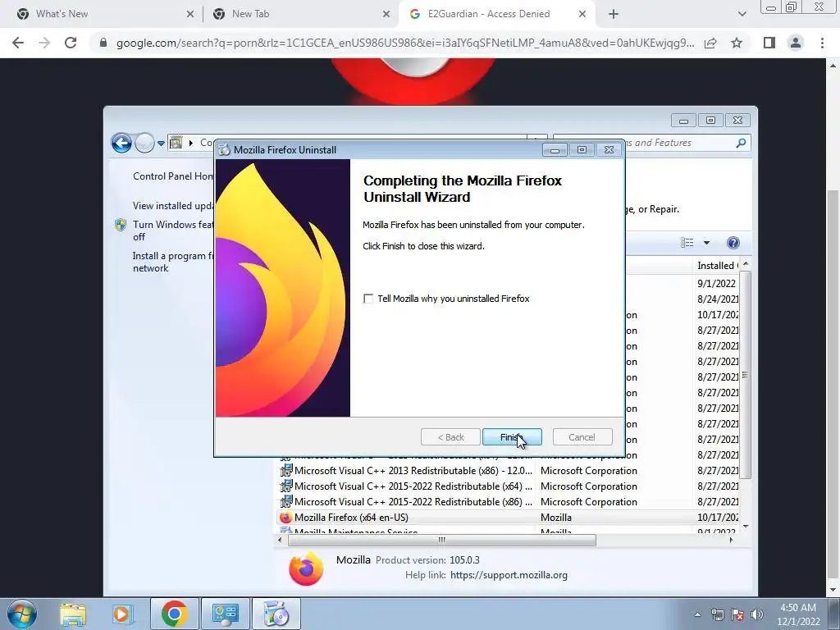The width and height of the screenshot is (840, 630).
Task: Show hidden tray icons arrow
Action: (x=697, y=614)
